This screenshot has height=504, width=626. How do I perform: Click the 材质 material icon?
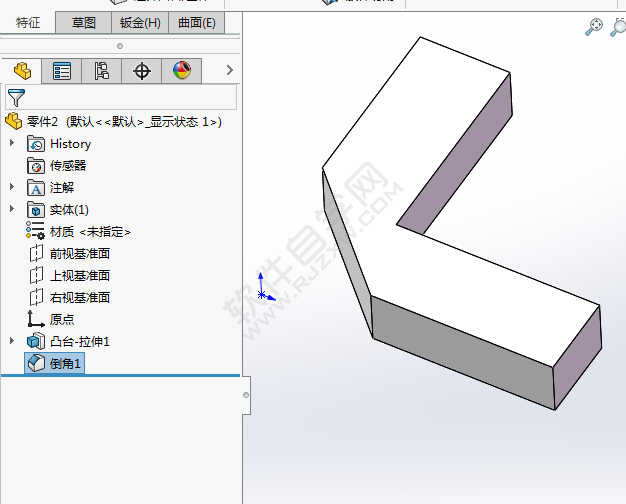36,231
